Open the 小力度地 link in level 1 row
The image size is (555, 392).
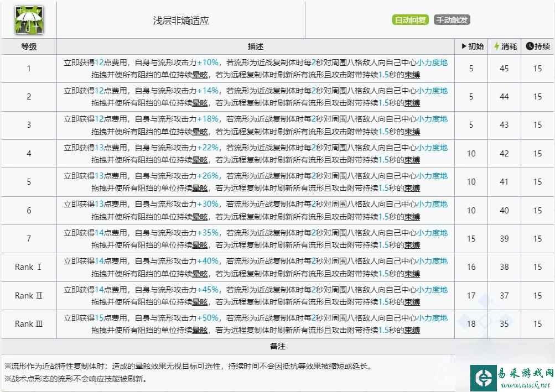[x=432, y=62]
